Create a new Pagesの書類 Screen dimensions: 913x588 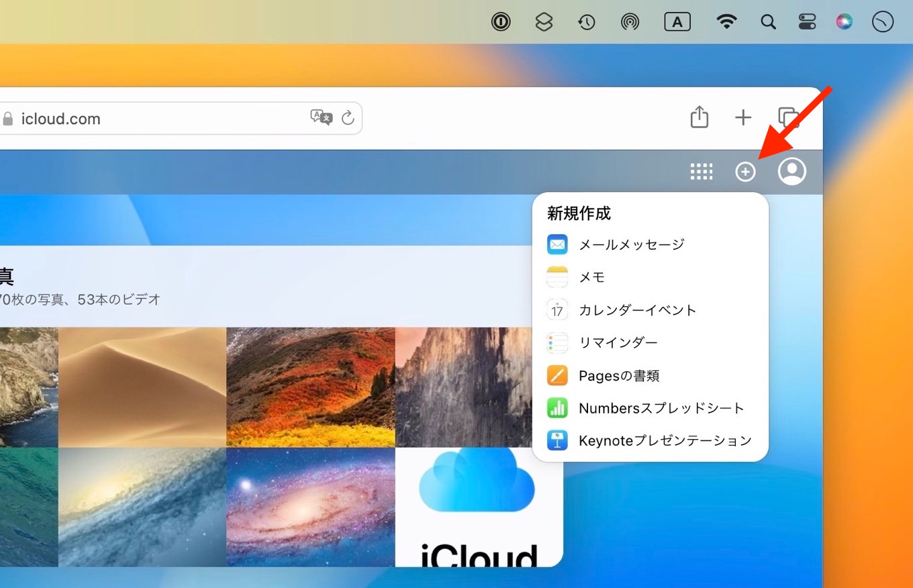619,375
